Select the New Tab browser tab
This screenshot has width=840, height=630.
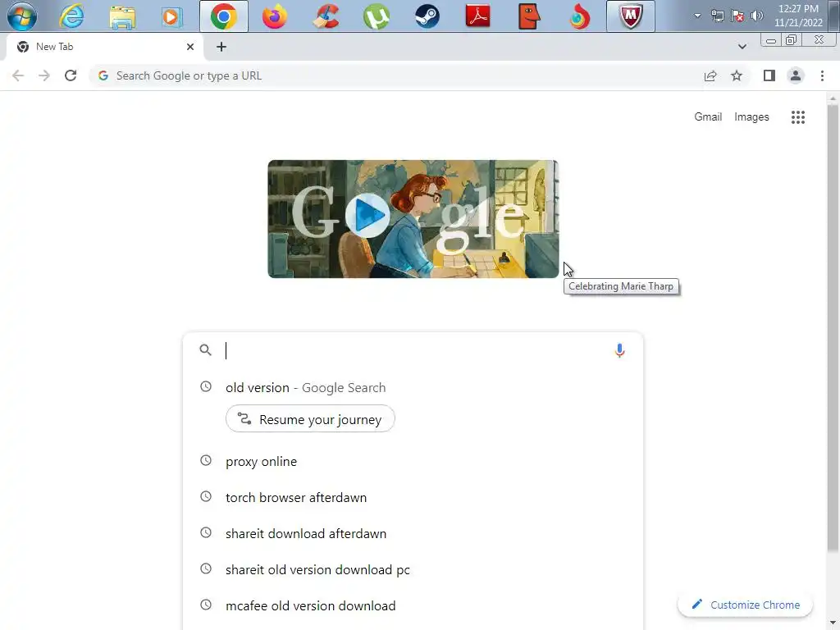[105, 47]
